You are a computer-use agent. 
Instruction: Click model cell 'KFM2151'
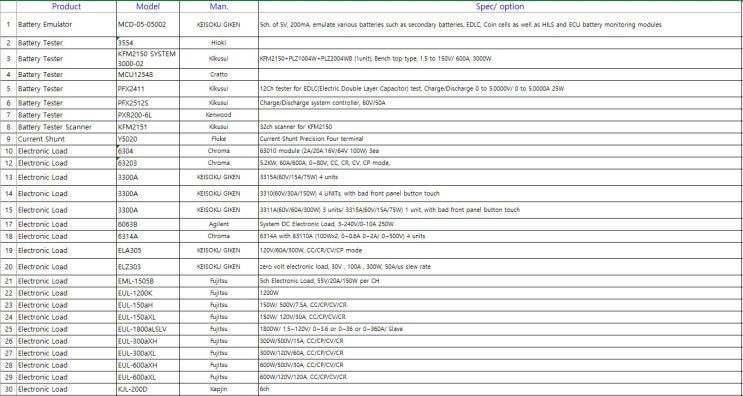point(148,127)
